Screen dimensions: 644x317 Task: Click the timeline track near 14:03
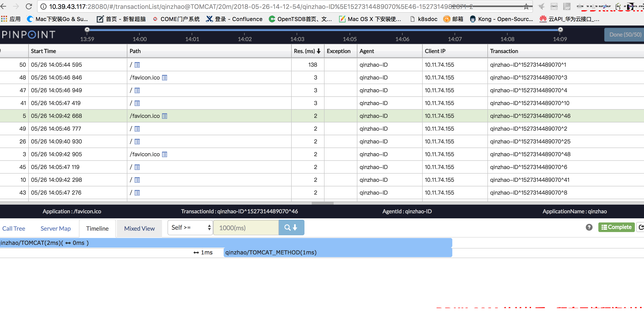click(x=297, y=30)
